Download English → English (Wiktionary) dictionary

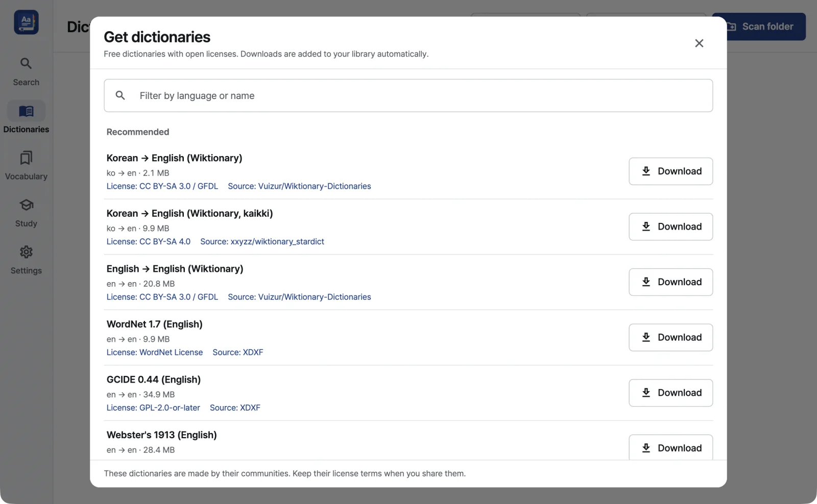click(670, 282)
